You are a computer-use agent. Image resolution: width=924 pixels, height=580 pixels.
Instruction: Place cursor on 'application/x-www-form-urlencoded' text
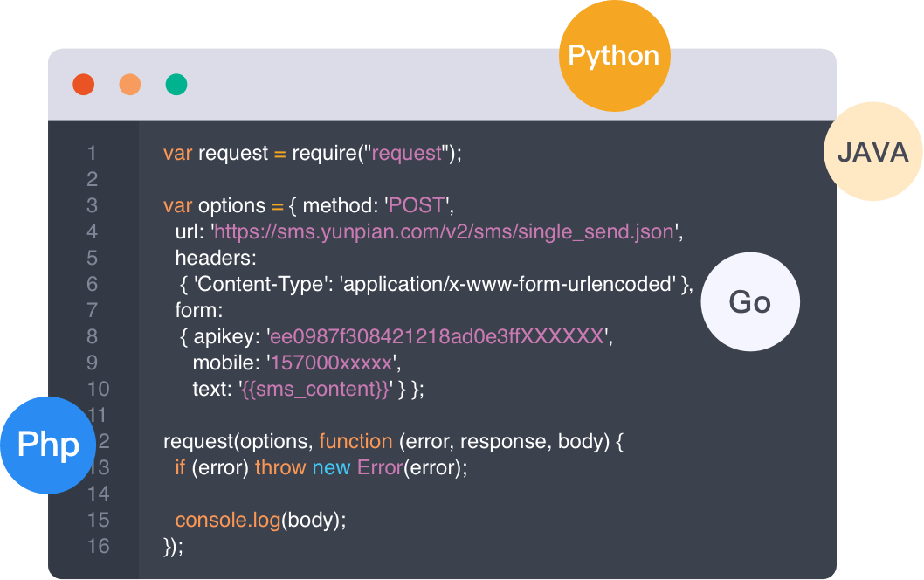pos(511,284)
